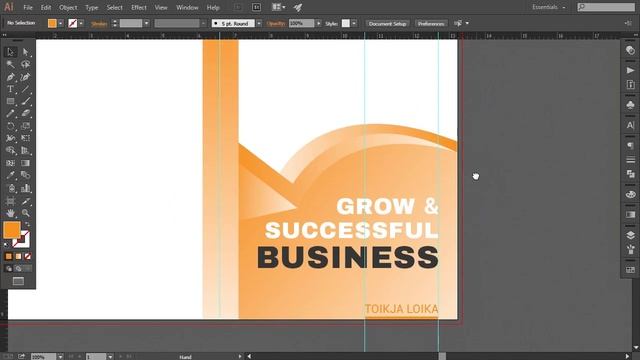This screenshot has height=360, width=640.
Task: Toggle Draw Normal mode
Action: pyautogui.click(x=9, y=269)
